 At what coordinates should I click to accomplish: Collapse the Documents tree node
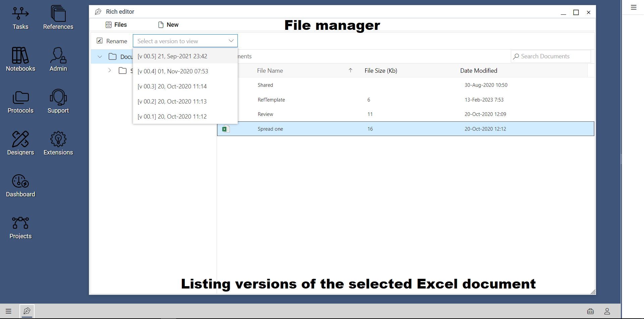click(100, 57)
